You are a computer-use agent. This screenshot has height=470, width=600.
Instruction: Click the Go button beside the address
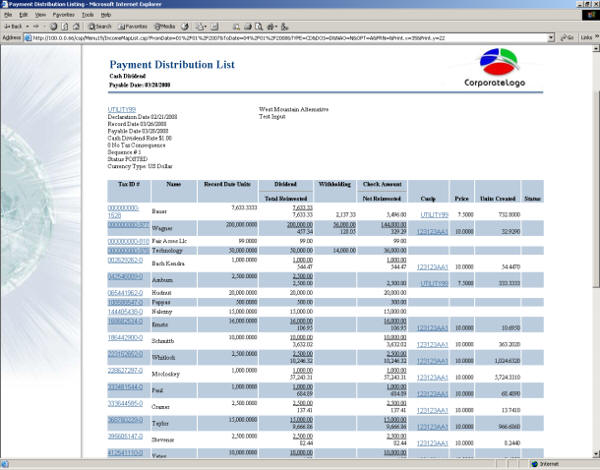567,38
